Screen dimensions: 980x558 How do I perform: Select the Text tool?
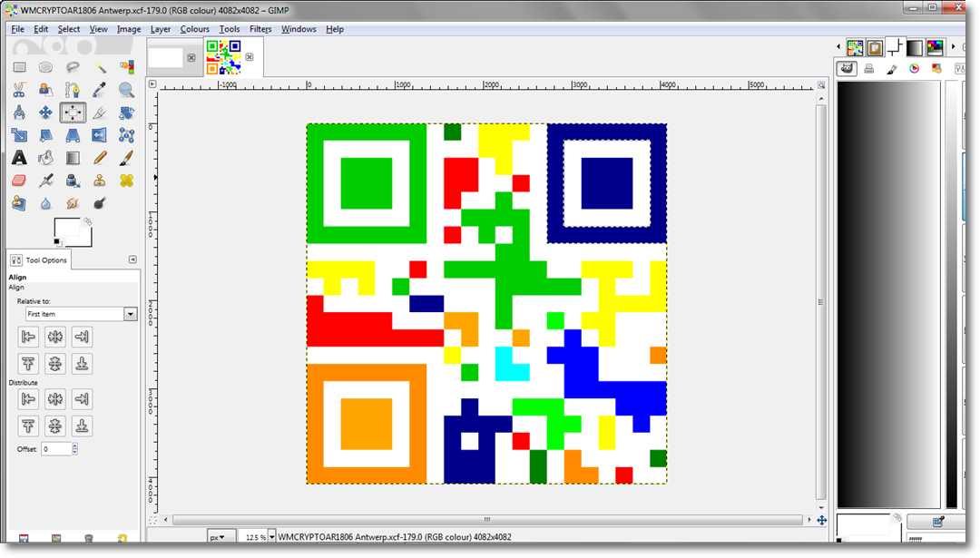[x=19, y=158]
